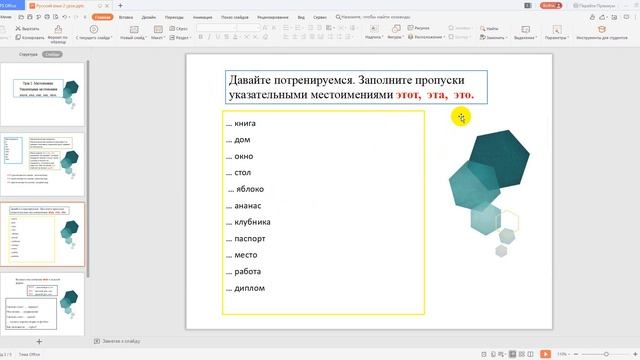
Task: Start slideshow from current slide icon
Action: click(x=94, y=29)
